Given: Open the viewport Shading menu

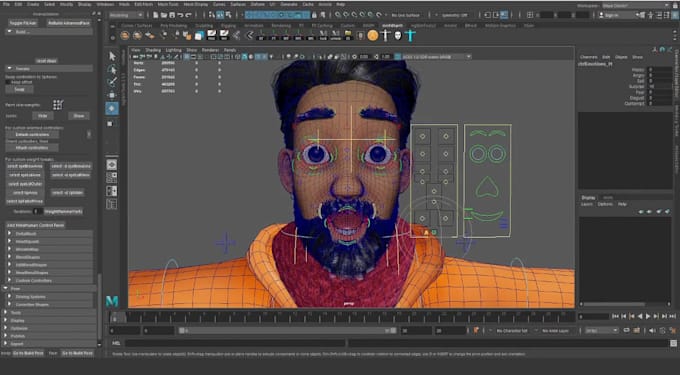Looking at the screenshot, I should 153,50.
